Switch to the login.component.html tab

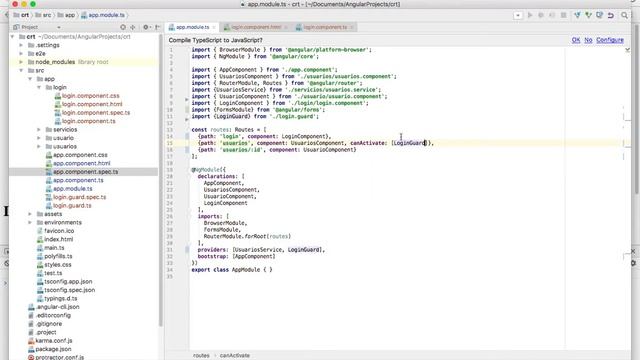[256, 27]
